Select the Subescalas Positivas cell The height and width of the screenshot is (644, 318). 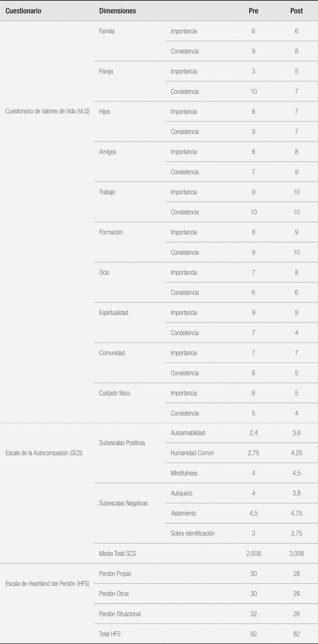pyautogui.click(x=122, y=443)
